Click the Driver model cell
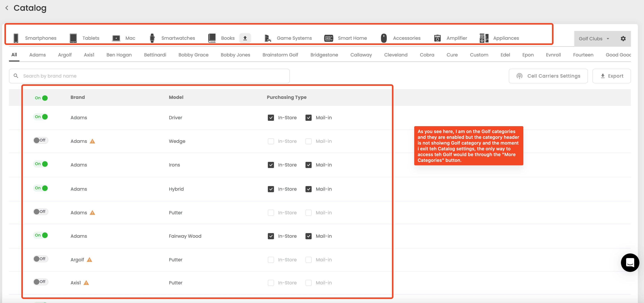Screen dimensions: 644x303 (x=175, y=118)
